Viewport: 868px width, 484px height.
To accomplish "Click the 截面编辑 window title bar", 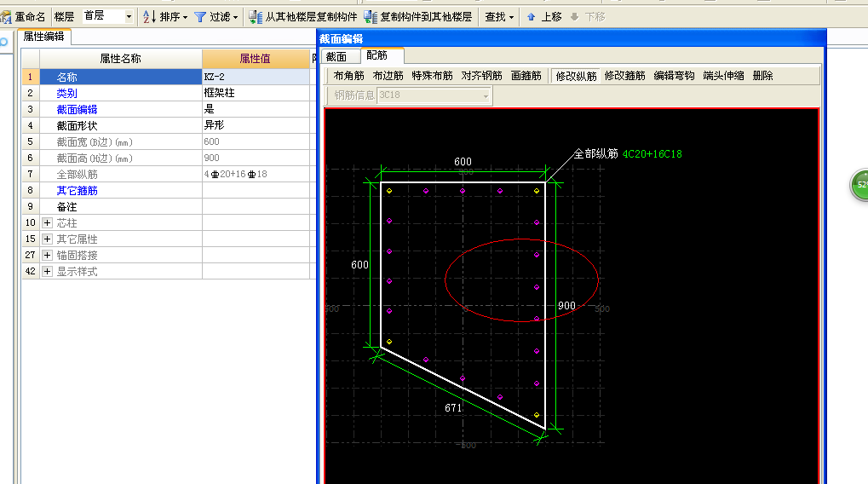I will [572, 38].
